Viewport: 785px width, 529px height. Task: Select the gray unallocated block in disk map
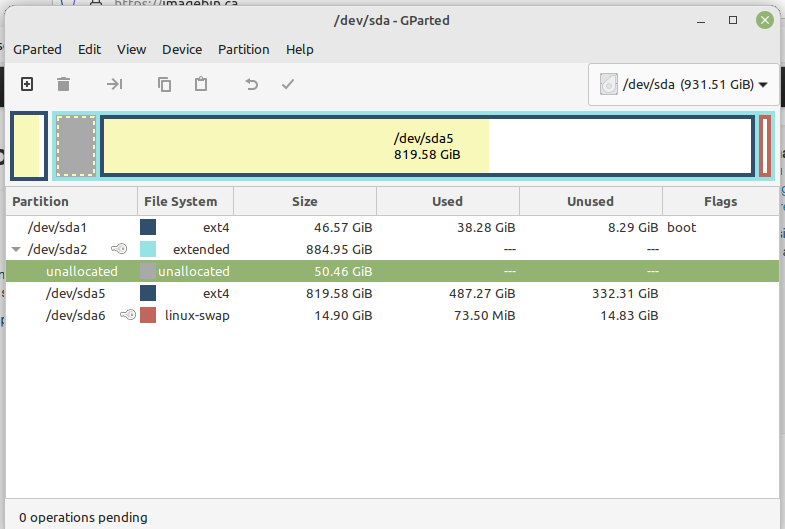tap(76, 146)
